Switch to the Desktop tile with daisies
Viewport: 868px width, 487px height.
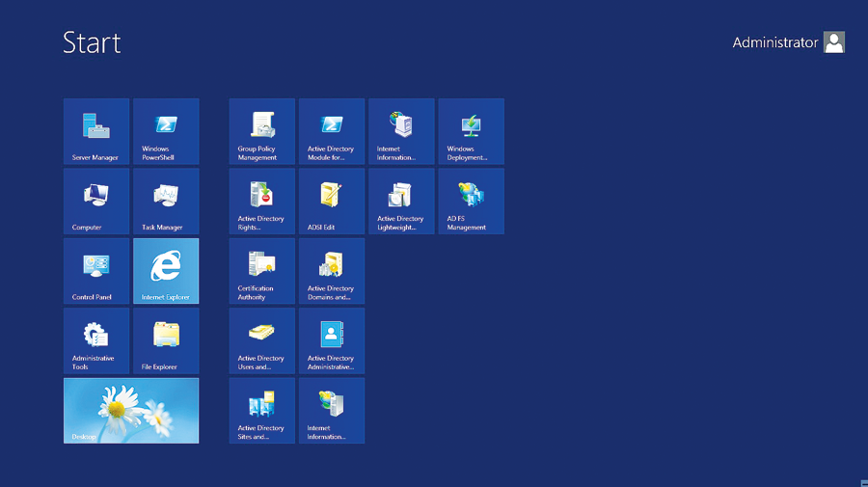pyautogui.click(x=131, y=411)
